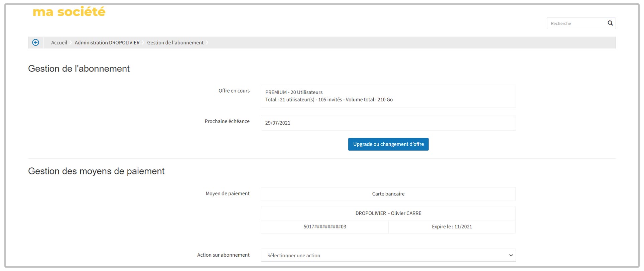Screen dimensions: 644x271
Task: Expand the action dropdown using its chevron arrow
Action: coord(511,255)
